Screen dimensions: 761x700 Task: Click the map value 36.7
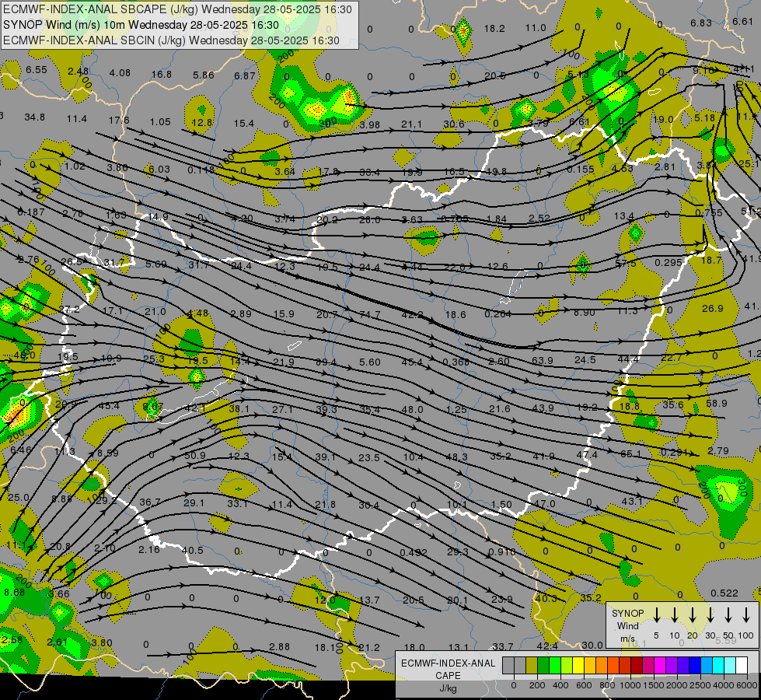pyautogui.click(x=150, y=502)
